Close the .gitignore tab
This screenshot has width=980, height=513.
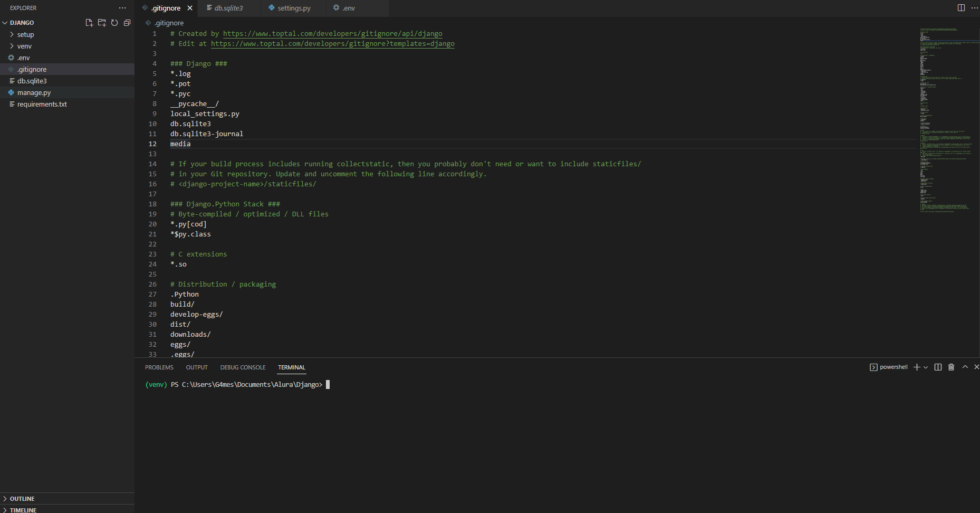point(190,8)
